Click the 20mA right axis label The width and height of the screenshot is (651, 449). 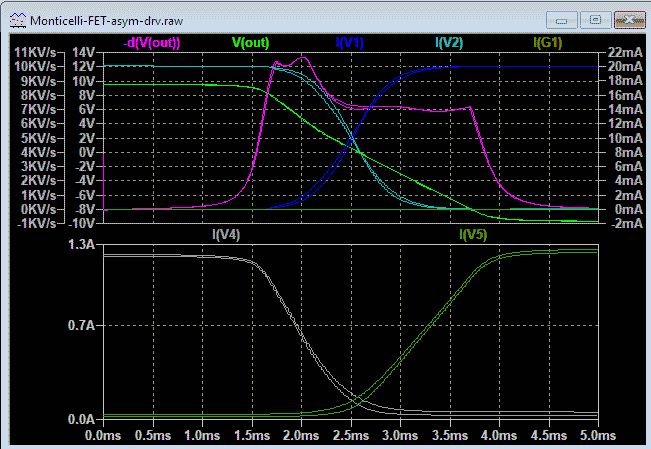(625, 66)
